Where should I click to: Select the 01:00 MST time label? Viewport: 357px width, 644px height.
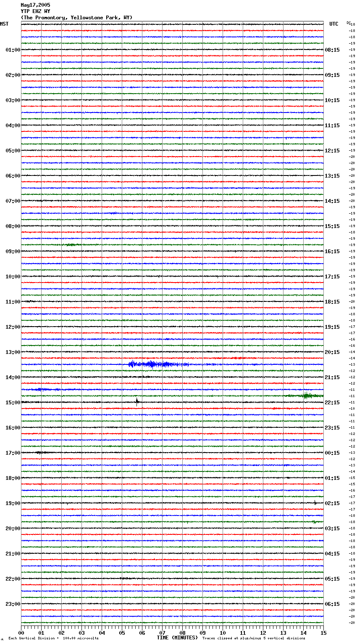[x=13, y=50]
